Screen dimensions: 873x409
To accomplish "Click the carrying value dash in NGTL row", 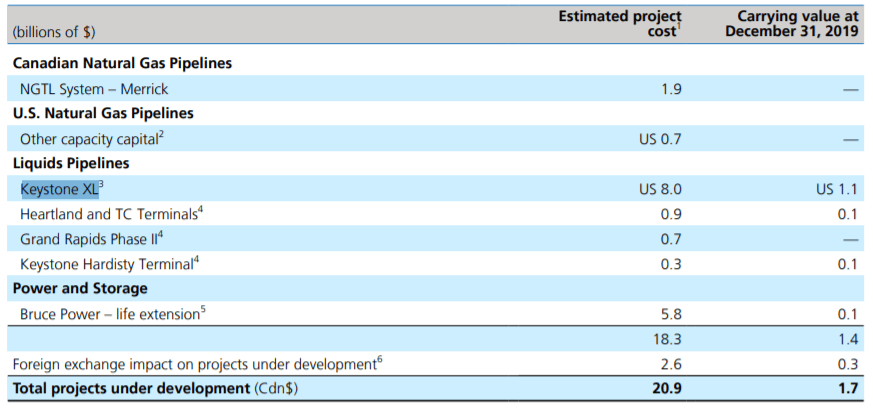I will tap(851, 90).
